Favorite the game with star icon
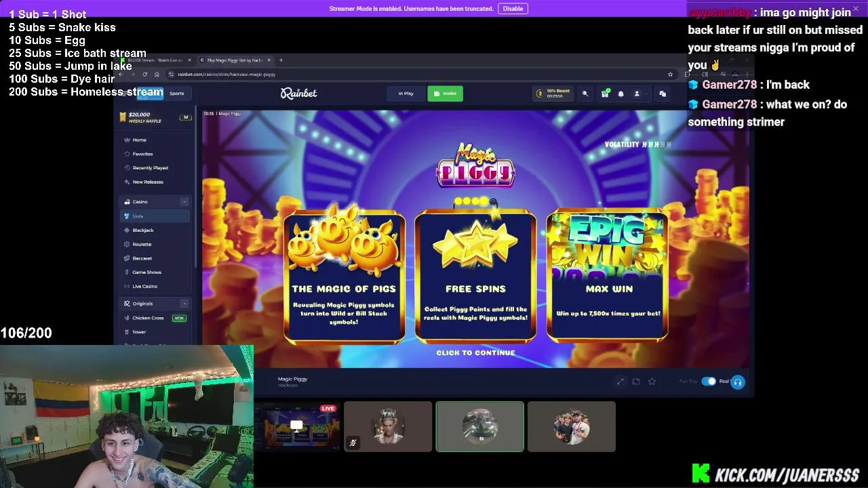This screenshot has width=868, height=488. point(652,382)
